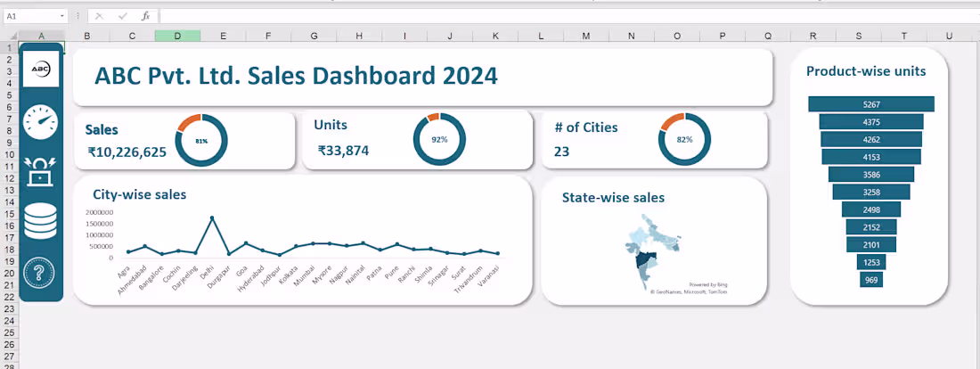The height and width of the screenshot is (369, 980).
Task: Click the Units card label
Action: tap(331, 125)
